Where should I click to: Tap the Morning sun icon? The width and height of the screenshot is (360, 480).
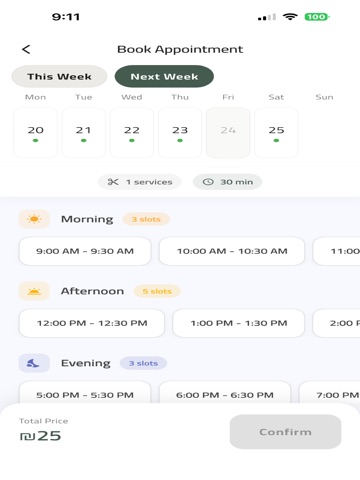(34, 219)
